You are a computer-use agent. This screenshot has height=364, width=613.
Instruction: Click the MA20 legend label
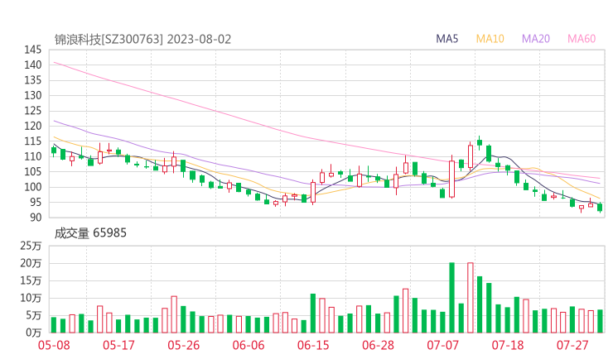[x=536, y=39]
